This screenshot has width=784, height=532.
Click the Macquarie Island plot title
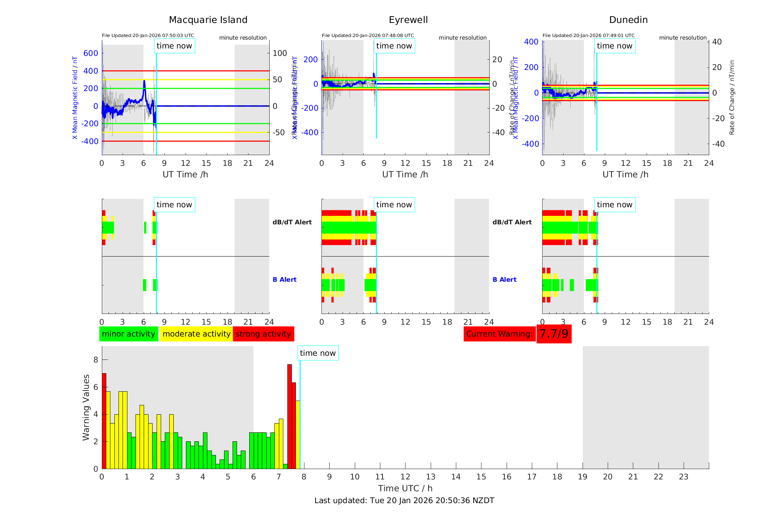pyautogui.click(x=208, y=20)
